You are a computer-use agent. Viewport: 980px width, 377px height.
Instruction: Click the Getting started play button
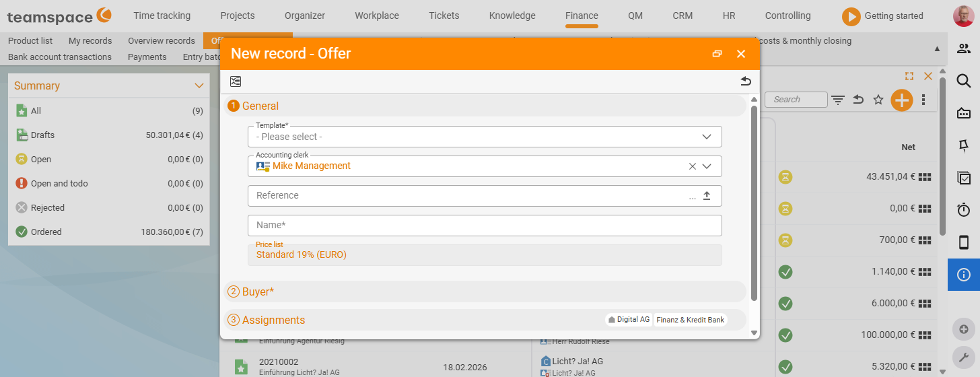point(851,16)
